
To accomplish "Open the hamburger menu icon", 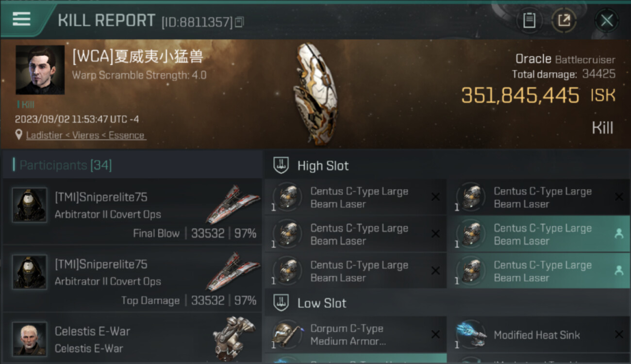I will point(21,19).
